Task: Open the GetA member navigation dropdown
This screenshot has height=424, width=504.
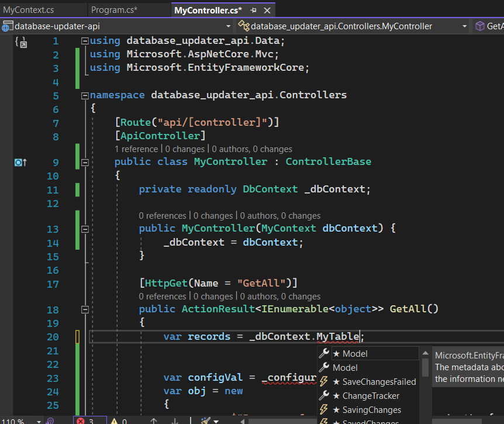Action: coord(489,26)
